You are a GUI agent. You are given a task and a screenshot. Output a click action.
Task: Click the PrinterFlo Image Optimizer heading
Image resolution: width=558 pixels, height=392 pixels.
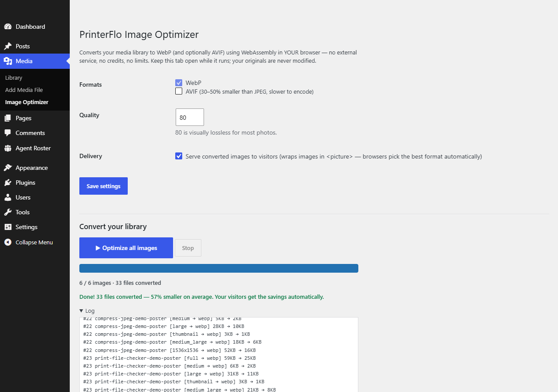tap(139, 34)
